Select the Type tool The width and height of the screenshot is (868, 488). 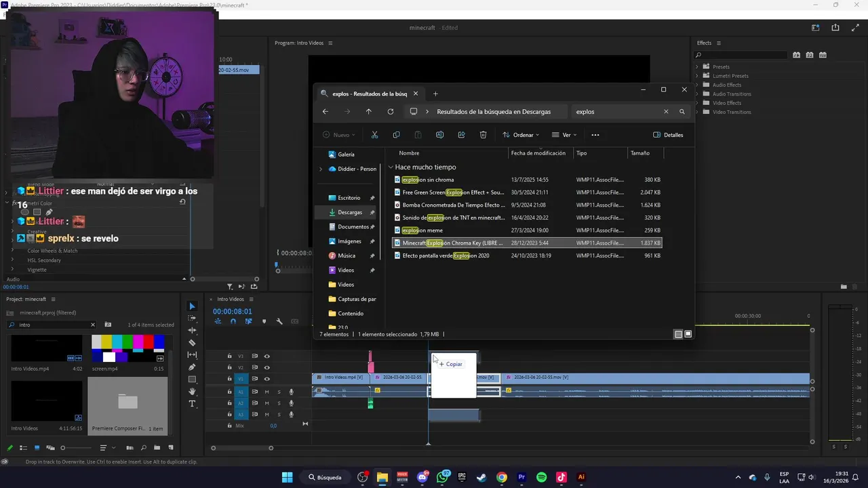coord(192,403)
